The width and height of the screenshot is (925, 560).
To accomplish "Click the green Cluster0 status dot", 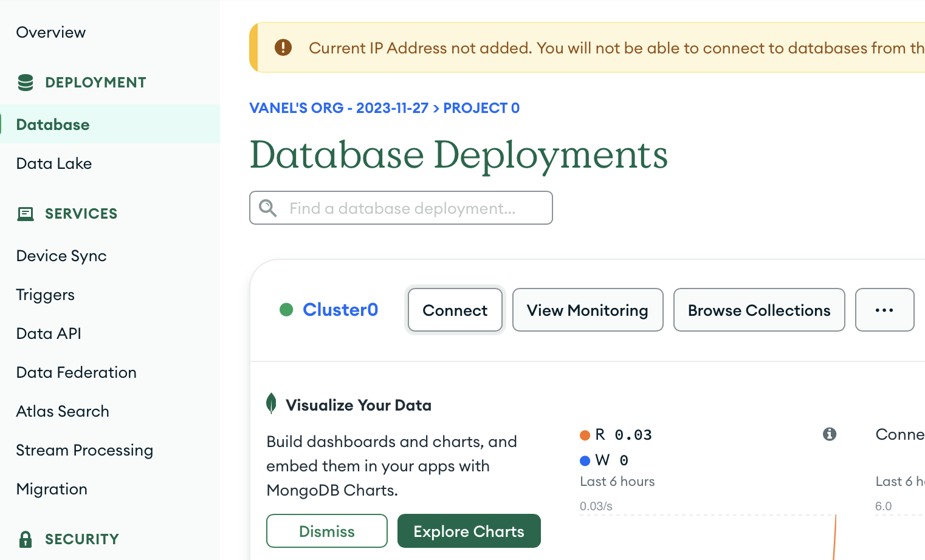I will pyautogui.click(x=286, y=310).
